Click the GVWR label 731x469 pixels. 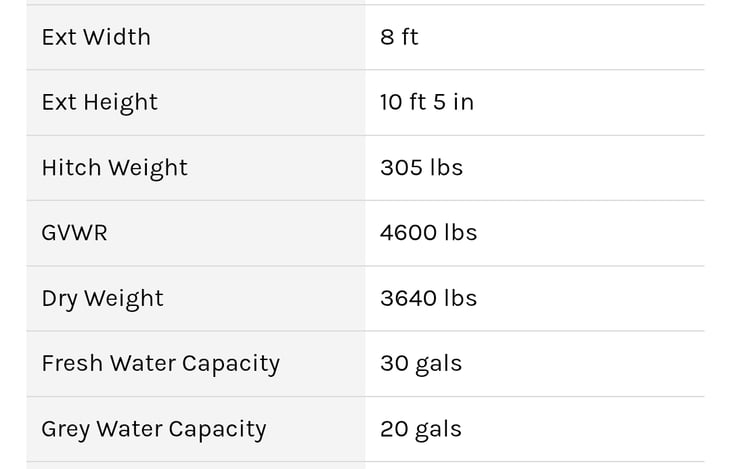[74, 232]
